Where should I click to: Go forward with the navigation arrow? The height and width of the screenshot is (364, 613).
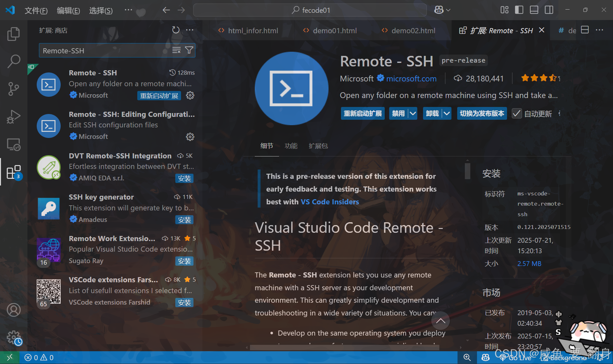[x=181, y=10]
